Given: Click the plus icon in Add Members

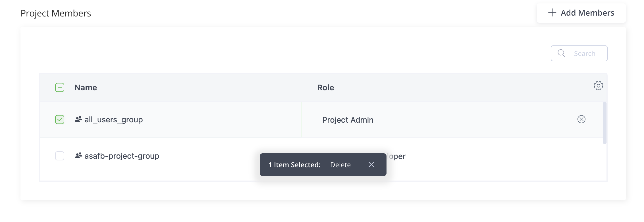Looking at the screenshot, I should (x=552, y=12).
